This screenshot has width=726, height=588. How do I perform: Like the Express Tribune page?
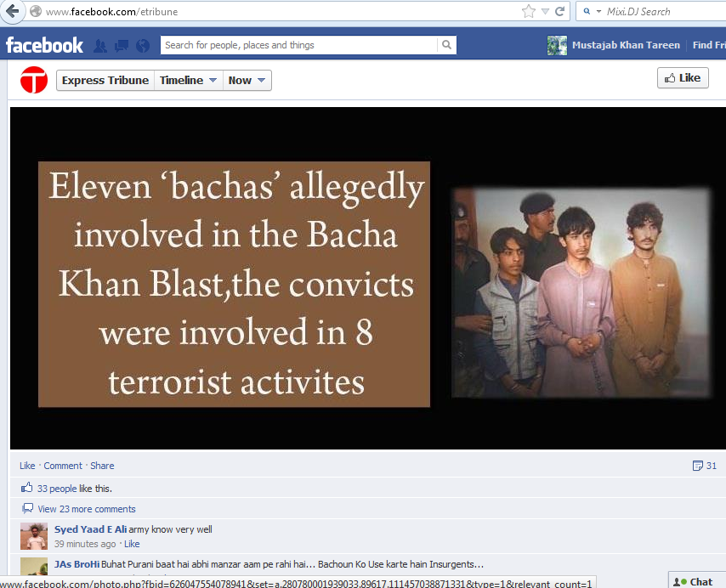[x=683, y=77]
